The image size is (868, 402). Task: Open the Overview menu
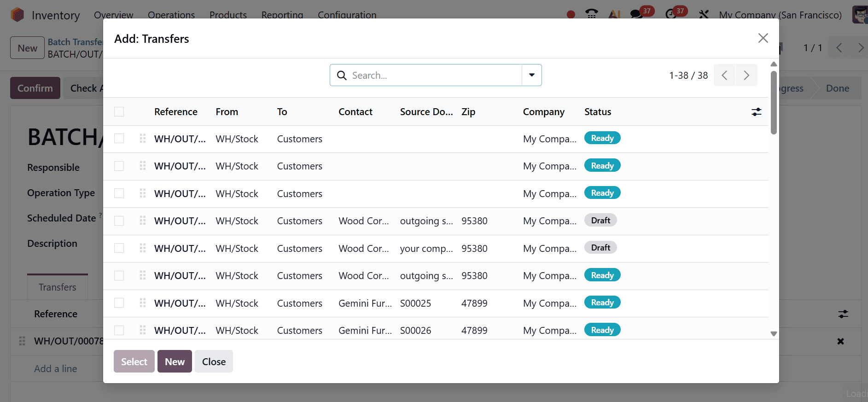tap(113, 15)
